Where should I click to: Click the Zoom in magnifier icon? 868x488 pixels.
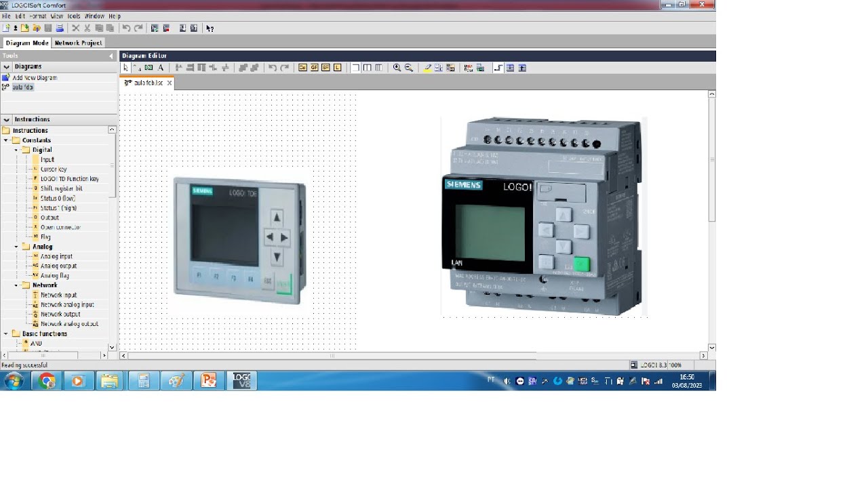coord(397,68)
